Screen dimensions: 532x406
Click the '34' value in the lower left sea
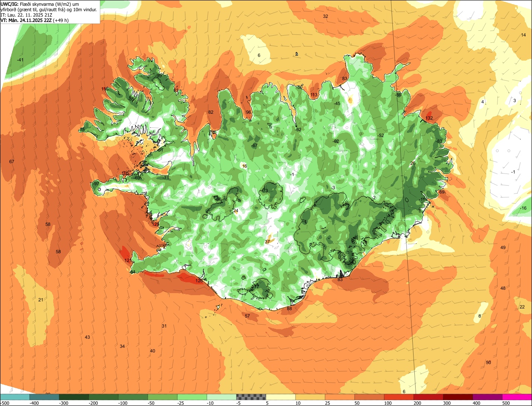pos(122,346)
